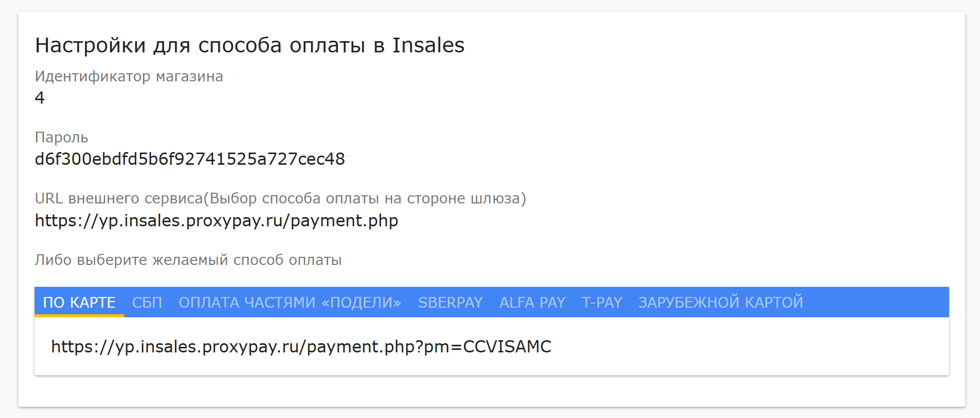Select the ПО КАРТЕ tab

pos(79,302)
